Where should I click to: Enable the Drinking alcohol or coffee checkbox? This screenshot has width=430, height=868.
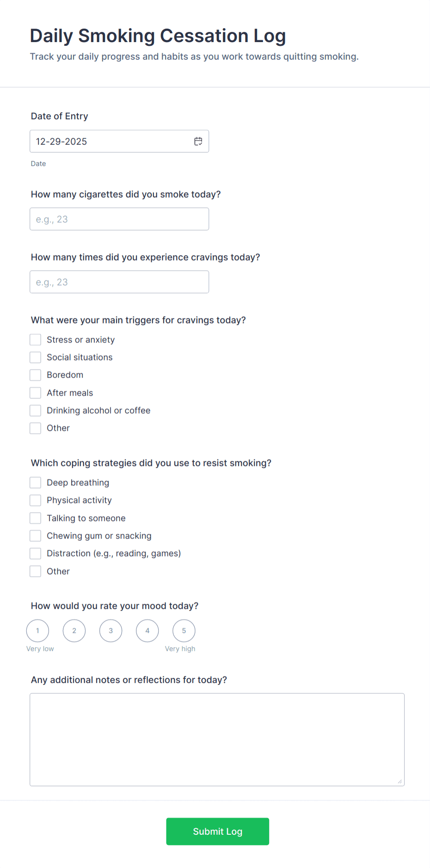pos(35,410)
